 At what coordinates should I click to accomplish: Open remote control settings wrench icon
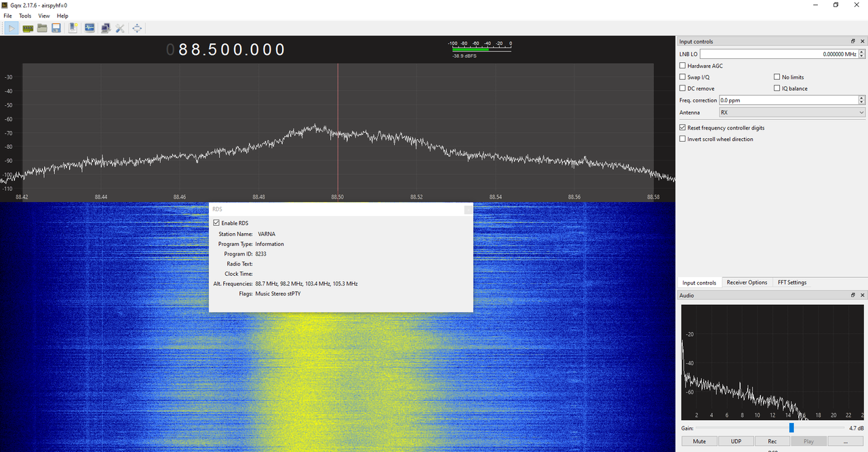(120, 28)
